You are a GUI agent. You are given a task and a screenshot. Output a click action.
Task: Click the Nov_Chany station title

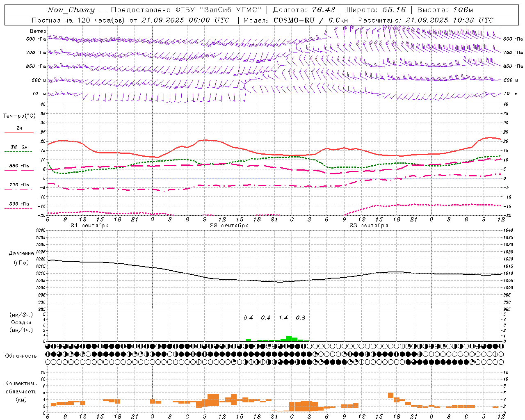tap(71, 10)
